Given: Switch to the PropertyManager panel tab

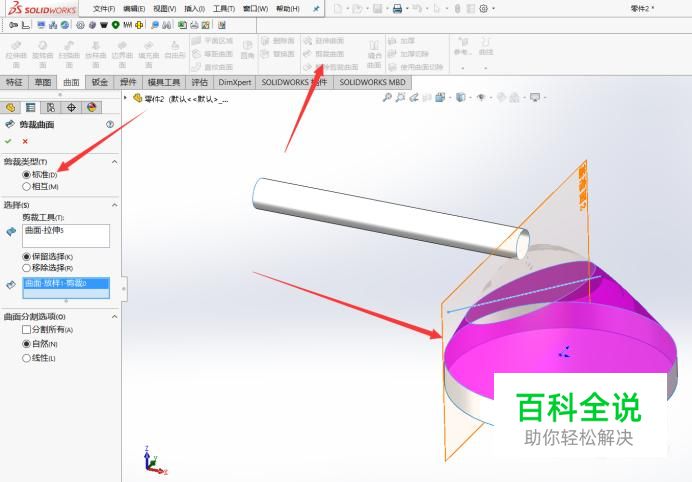Looking at the screenshot, I should coord(30,107).
